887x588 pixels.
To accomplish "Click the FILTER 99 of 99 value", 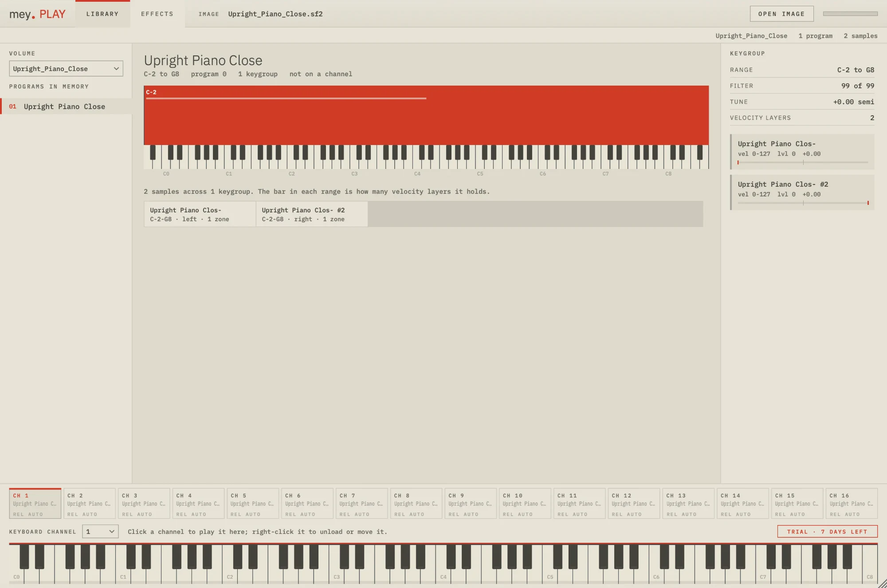I will pos(858,86).
